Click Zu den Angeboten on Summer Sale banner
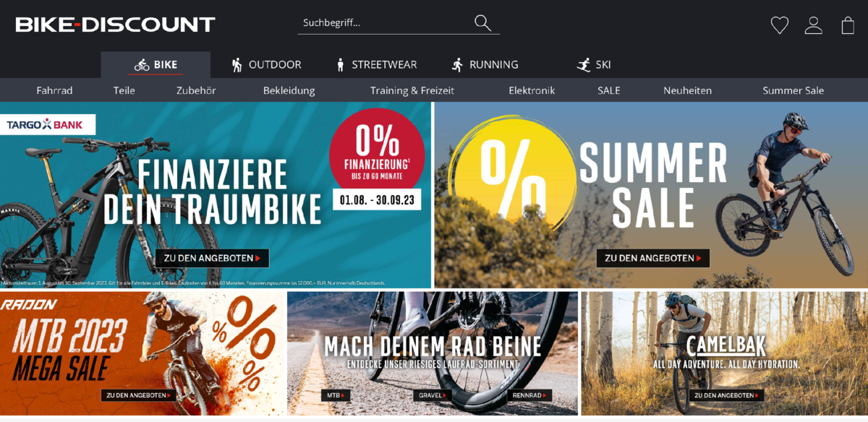 (653, 258)
